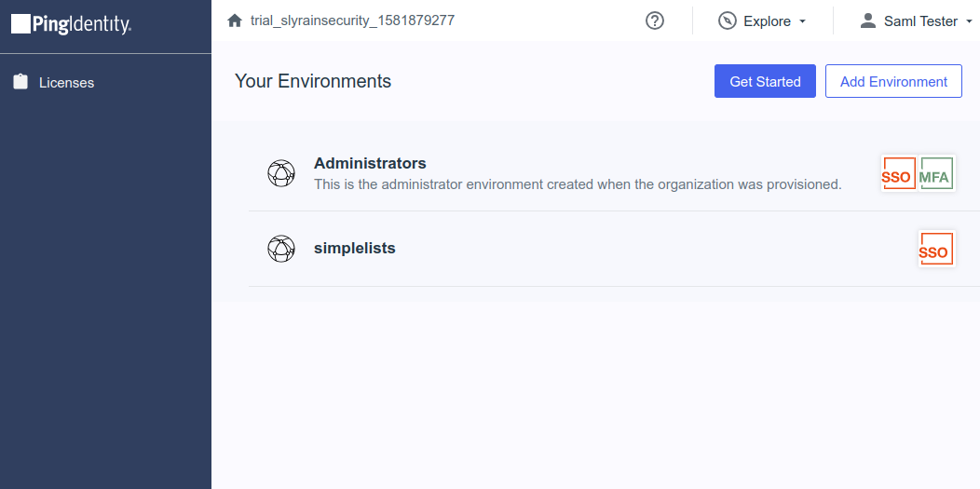The image size is (980, 489).
Task: Click the trial_slyrainsecurity organization name
Action: 352,20
